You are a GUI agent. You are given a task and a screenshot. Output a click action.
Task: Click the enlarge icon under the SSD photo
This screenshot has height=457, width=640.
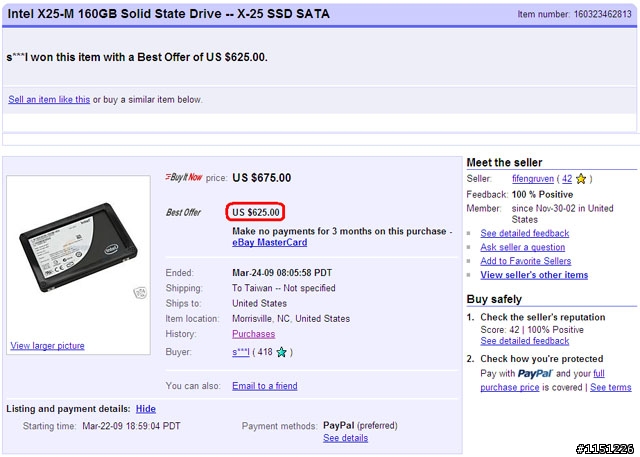[x=140, y=293]
